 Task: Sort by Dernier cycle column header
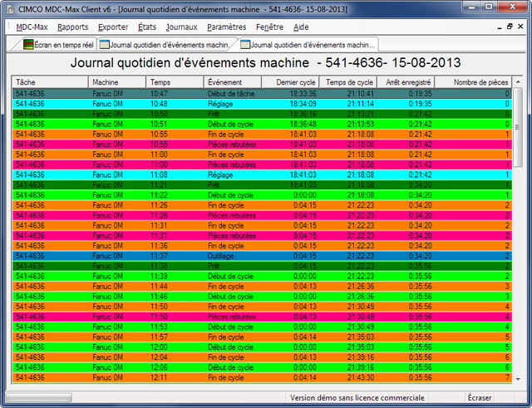click(290, 82)
